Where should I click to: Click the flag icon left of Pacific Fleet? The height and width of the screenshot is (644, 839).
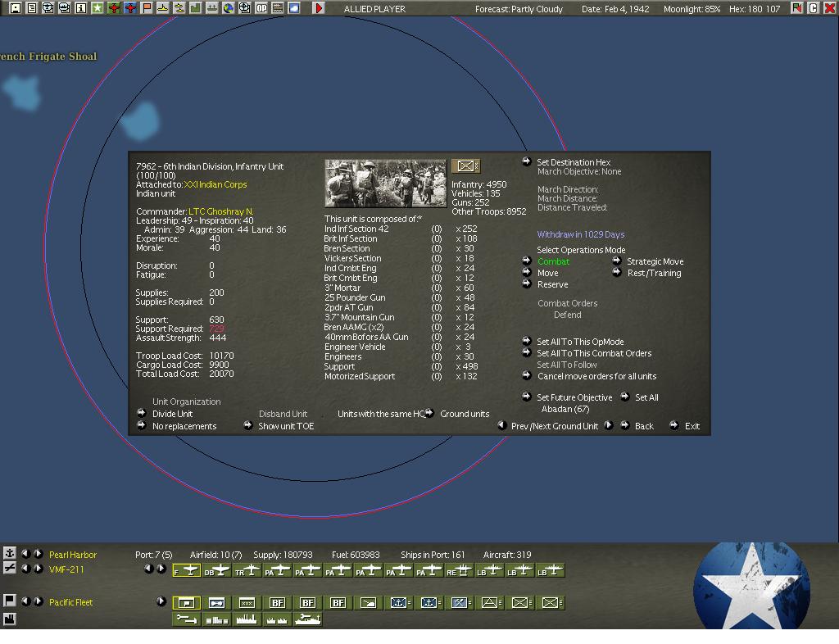[10, 601]
